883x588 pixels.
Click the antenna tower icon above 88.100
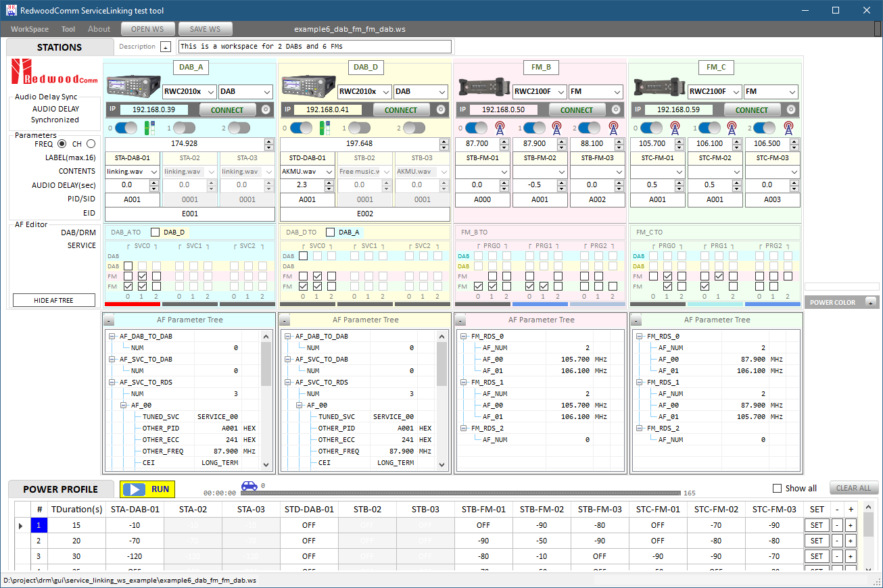pyautogui.click(x=613, y=128)
